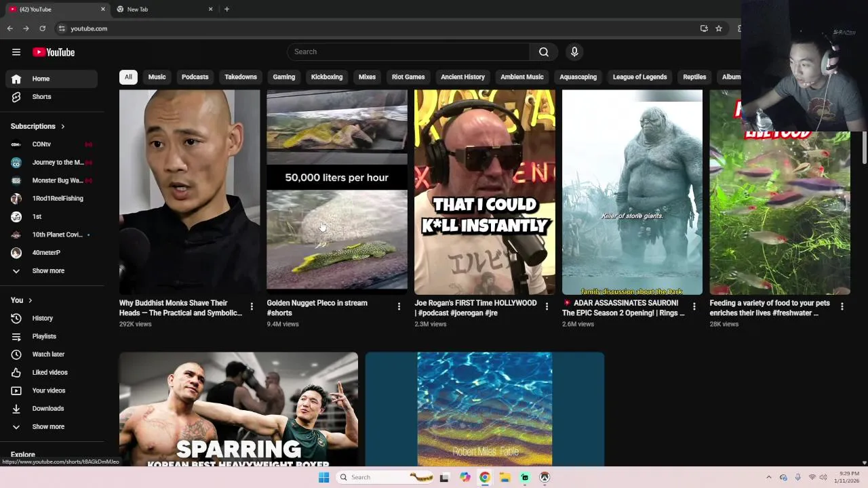Select the Gaming filter chip
The image size is (868, 488).
tap(284, 77)
